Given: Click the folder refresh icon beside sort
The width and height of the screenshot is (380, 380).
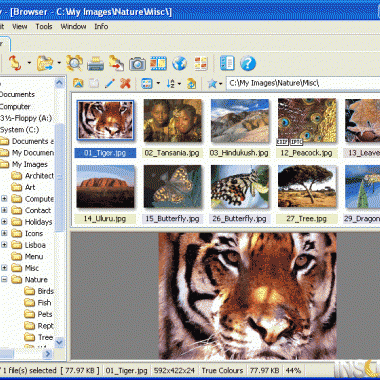Looking at the screenshot, I should point(192,84).
